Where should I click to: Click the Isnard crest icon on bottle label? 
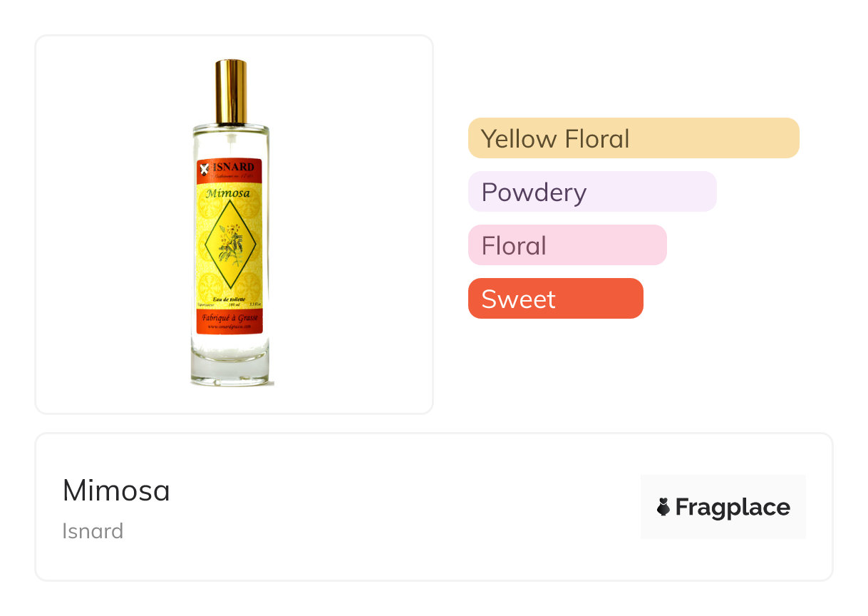coord(205,168)
